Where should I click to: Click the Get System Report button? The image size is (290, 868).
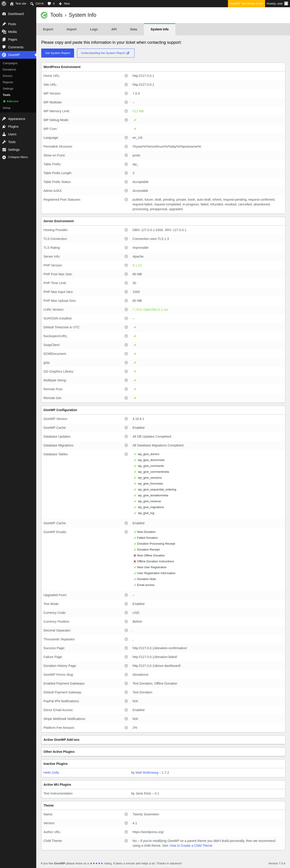pos(58,53)
